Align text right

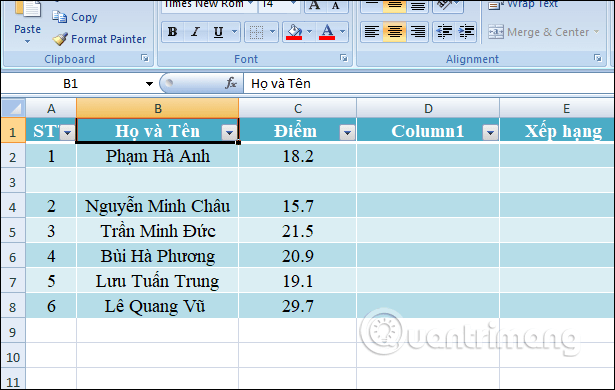pos(417,32)
